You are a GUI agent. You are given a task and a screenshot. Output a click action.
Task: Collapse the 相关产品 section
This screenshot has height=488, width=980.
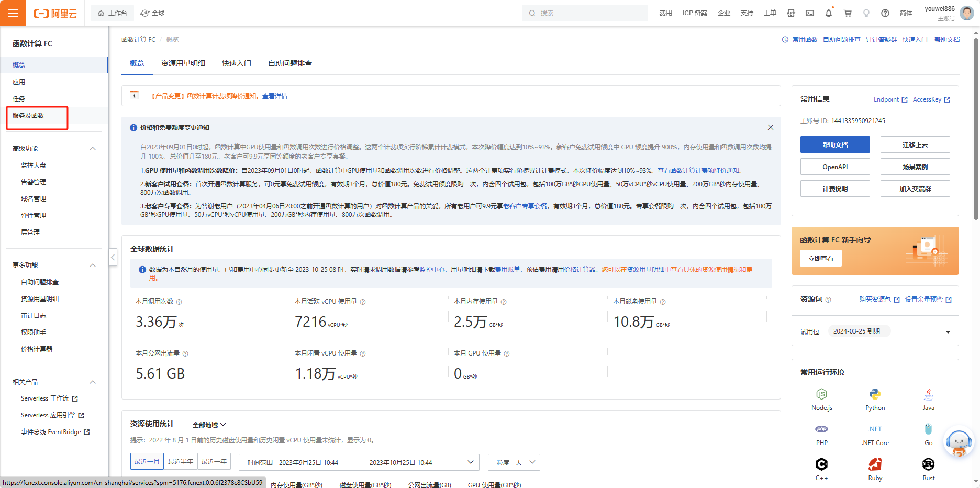[x=93, y=382]
